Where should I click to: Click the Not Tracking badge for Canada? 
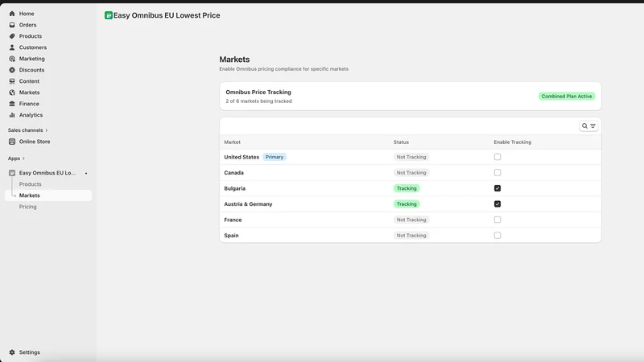(411, 173)
